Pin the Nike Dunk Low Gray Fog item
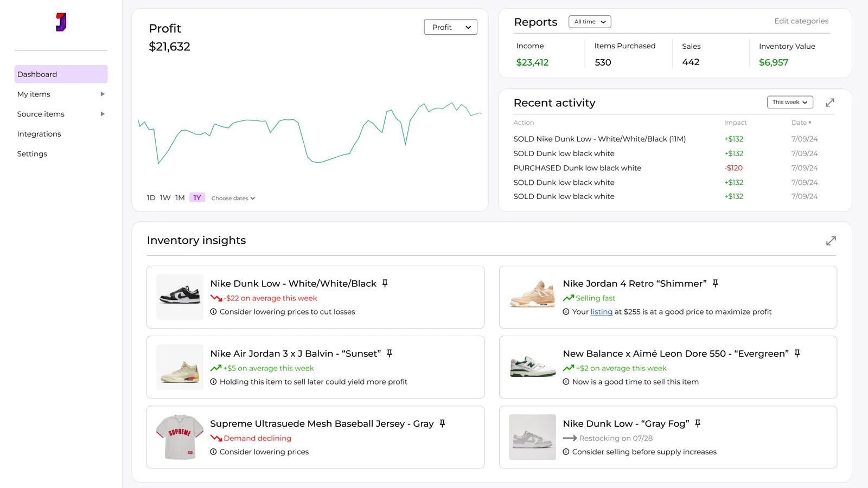The image size is (868, 488). point(698,423)
